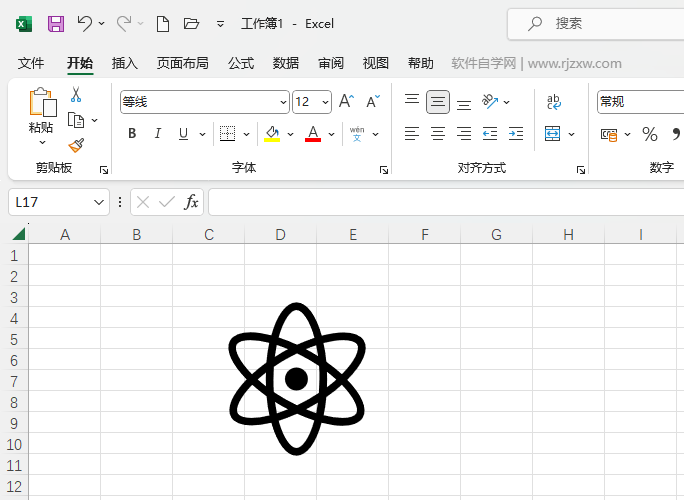Apply percent style format

(650, 134)
